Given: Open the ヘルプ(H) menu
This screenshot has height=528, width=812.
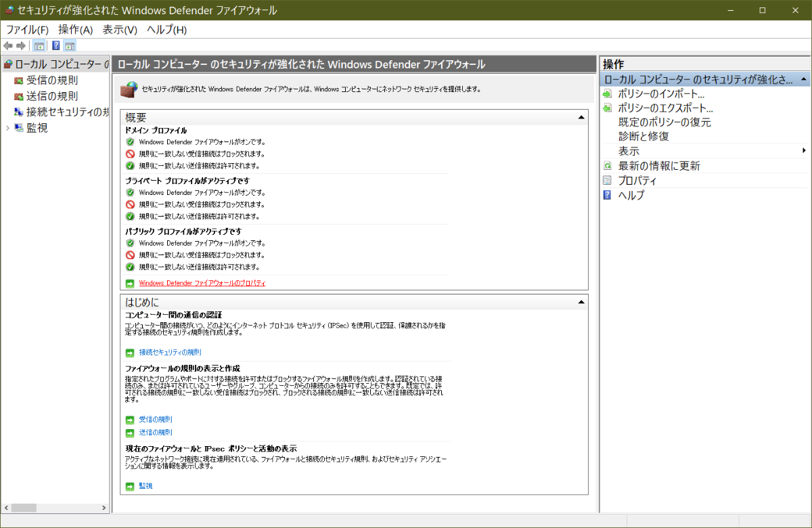Looking at the screenshot, I should point(166,30).
